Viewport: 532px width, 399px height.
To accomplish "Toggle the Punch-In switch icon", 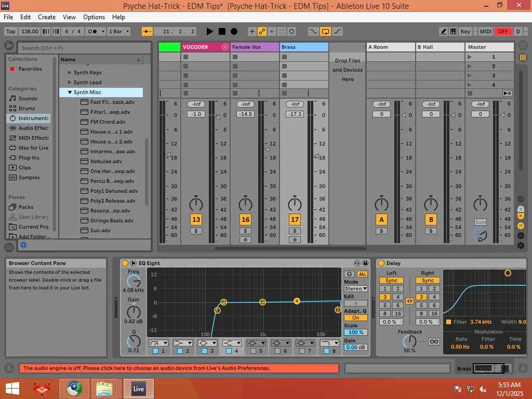I will pos(313,32).
